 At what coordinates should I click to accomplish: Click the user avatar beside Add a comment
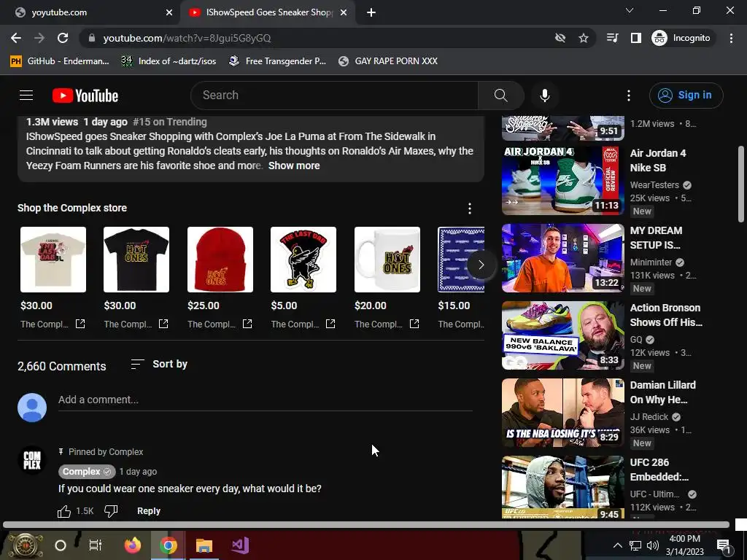[32, 408]
